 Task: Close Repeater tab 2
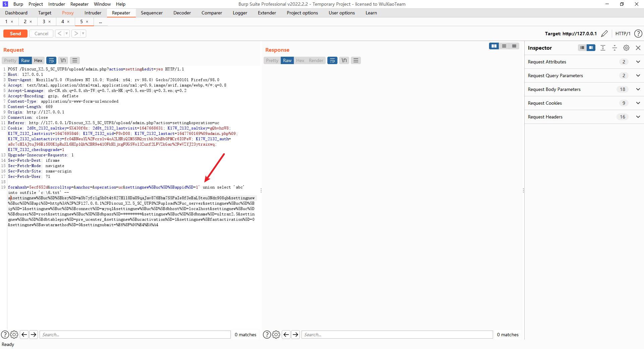tap(31, 21)
